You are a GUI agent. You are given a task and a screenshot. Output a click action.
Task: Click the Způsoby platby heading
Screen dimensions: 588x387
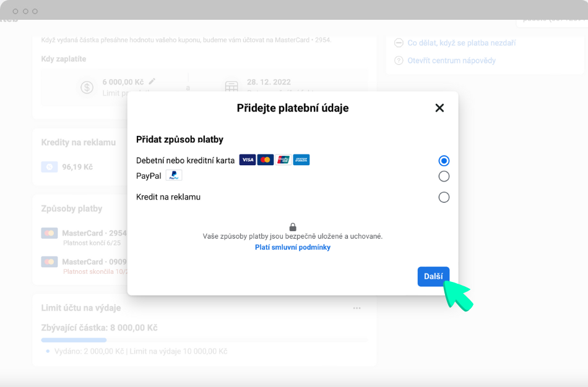click(x=72, y=209)
